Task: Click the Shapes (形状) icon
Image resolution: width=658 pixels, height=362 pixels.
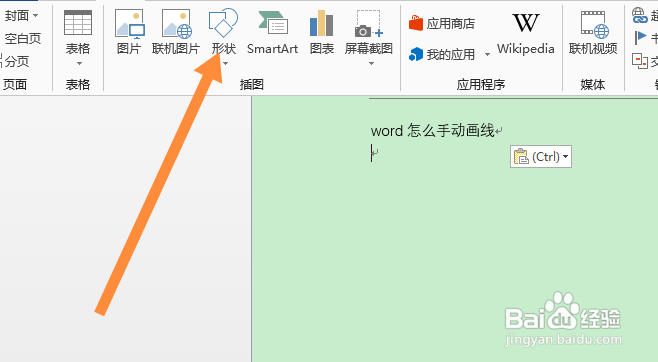Action: [x=223, y=23]
